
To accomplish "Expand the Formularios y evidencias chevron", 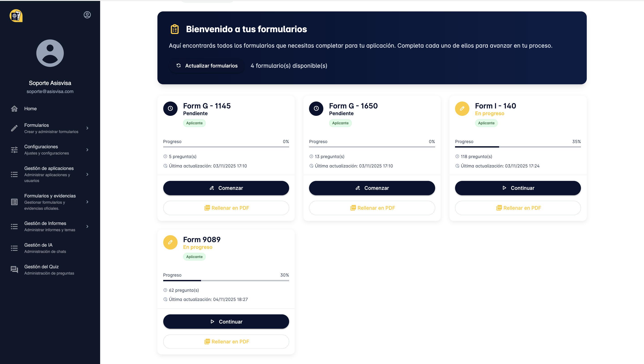I will (87, 202).
